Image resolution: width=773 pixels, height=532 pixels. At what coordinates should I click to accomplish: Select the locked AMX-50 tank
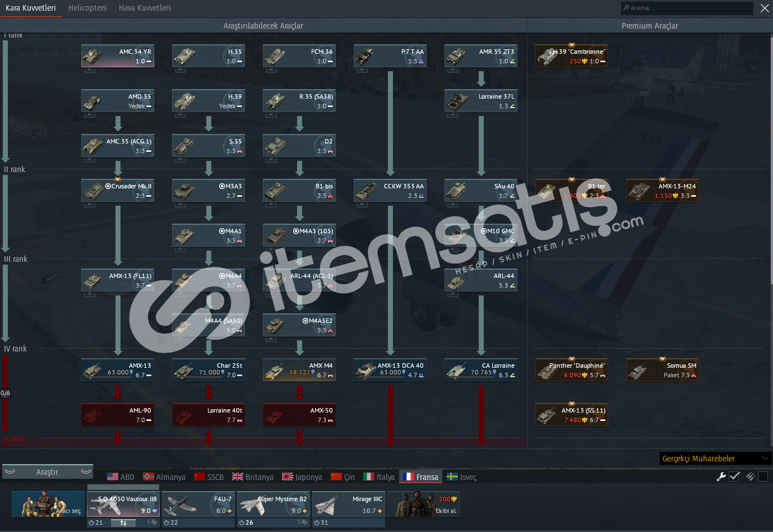299,415
